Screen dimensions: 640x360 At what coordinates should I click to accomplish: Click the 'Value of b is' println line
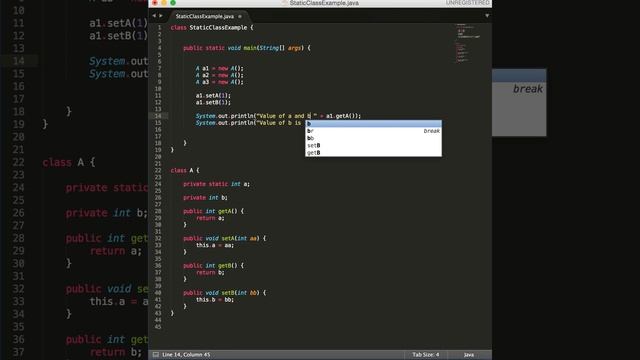248,123
